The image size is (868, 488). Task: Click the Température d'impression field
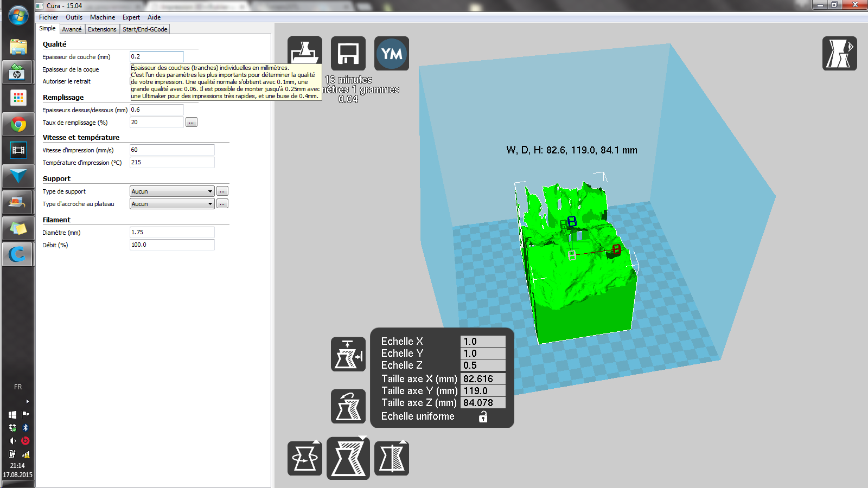[171, 163]
